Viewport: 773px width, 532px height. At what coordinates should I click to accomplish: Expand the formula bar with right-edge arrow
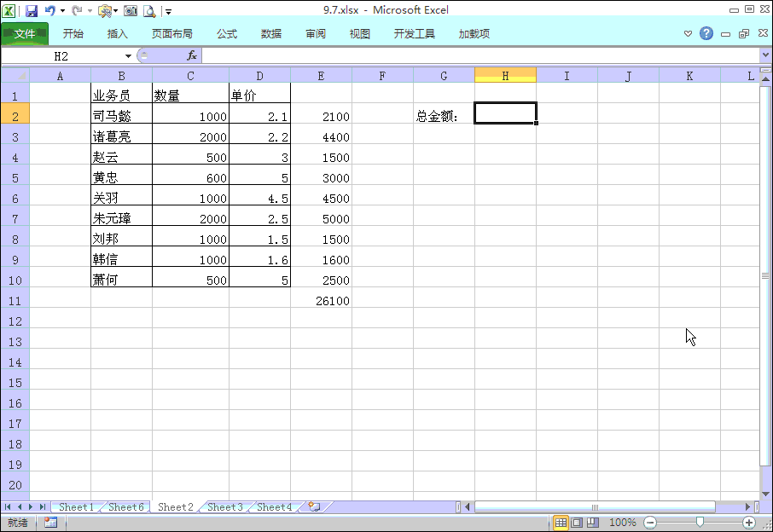(765, 55)
